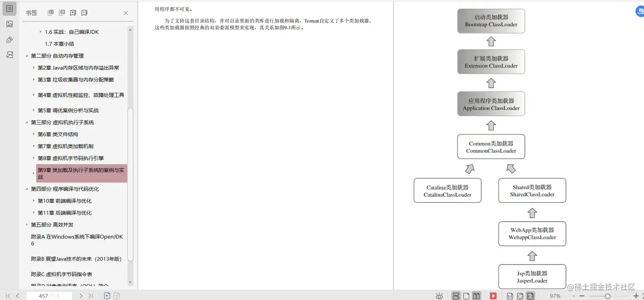Click the bookmark list scrollbar thumb
644x300 pixels.
click(x=130, y=184)
